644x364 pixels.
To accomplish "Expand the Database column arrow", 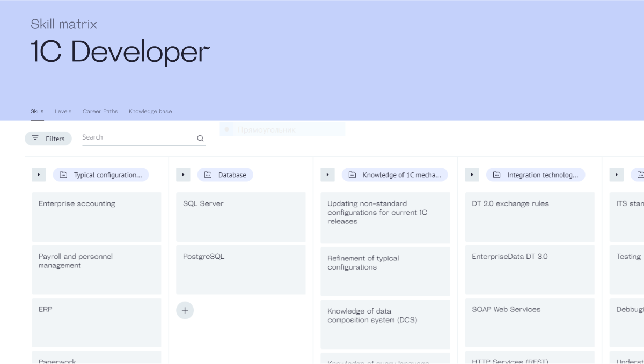I will (x=183, y=174).
